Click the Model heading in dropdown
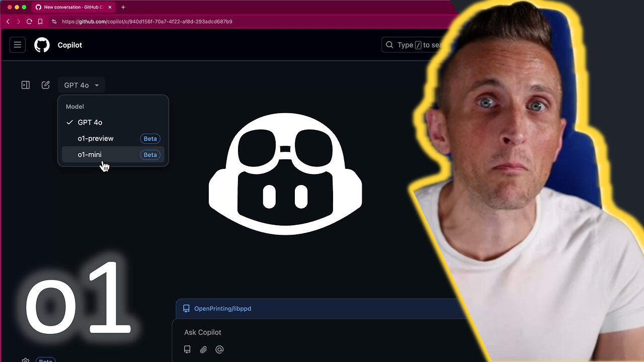Image resolution: width=644 pixels, height=362 pixels. 75,107
